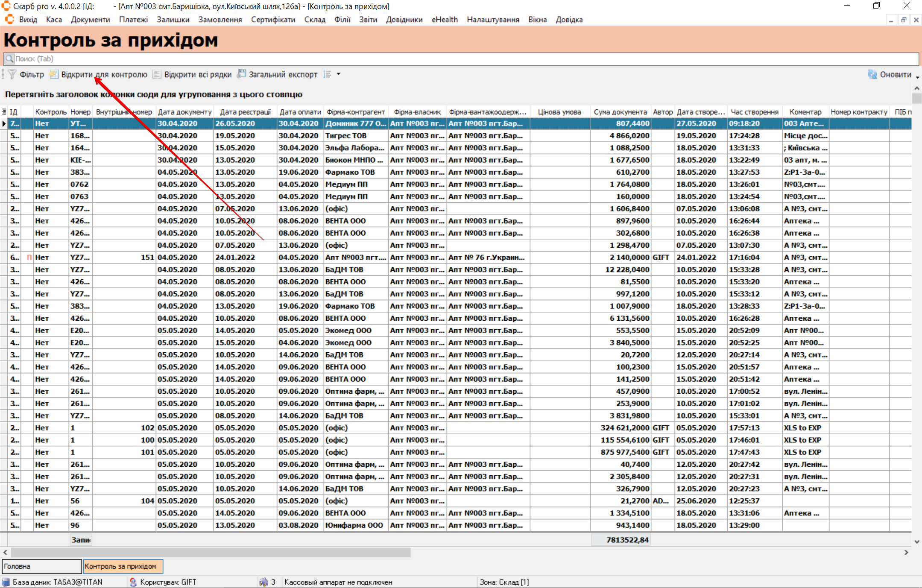This screenshot has width=922, height=588.
Task: Open toolbar overflow arrow next to Оновити
Action: point(917,77)
